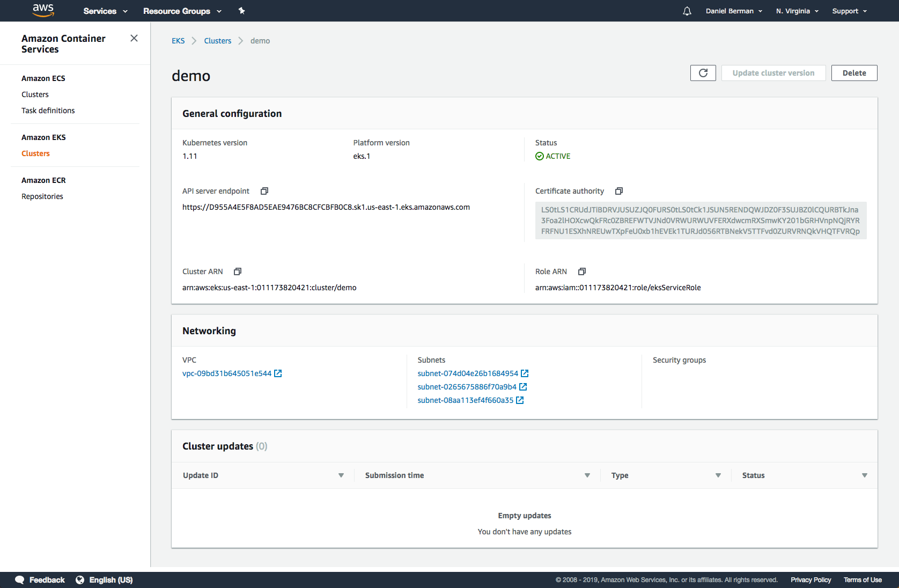899x588 pixels.
Task: Open Task definitions in sidebar
Action: [48, 111]
